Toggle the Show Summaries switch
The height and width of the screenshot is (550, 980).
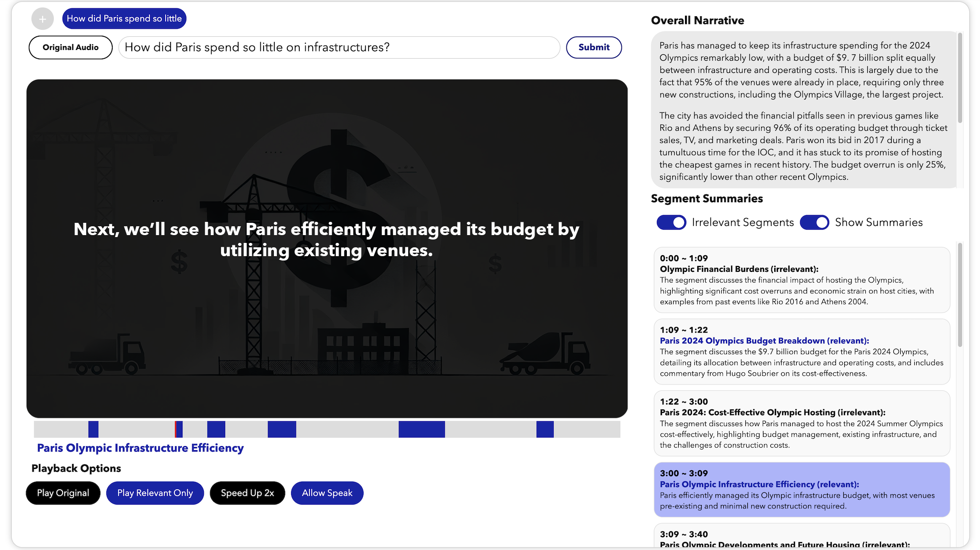click(x=814, y=222)
